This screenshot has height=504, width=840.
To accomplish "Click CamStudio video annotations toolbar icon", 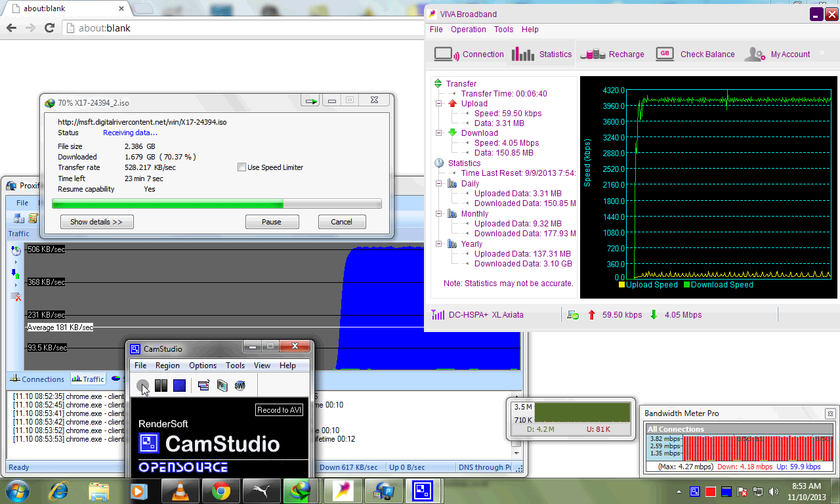I will pos(222,386).
